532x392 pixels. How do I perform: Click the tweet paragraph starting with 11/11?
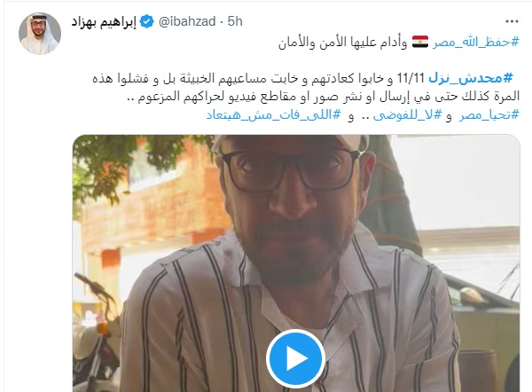point(306,88)
